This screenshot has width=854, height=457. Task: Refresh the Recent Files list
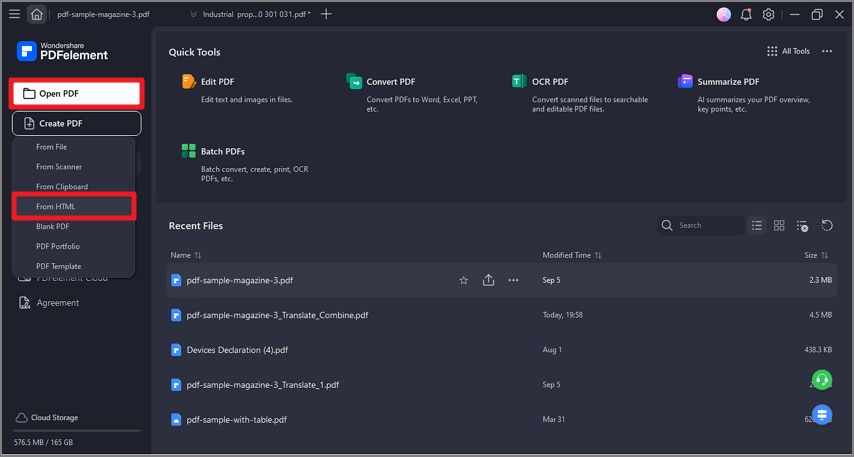click(x=827, y=226)
